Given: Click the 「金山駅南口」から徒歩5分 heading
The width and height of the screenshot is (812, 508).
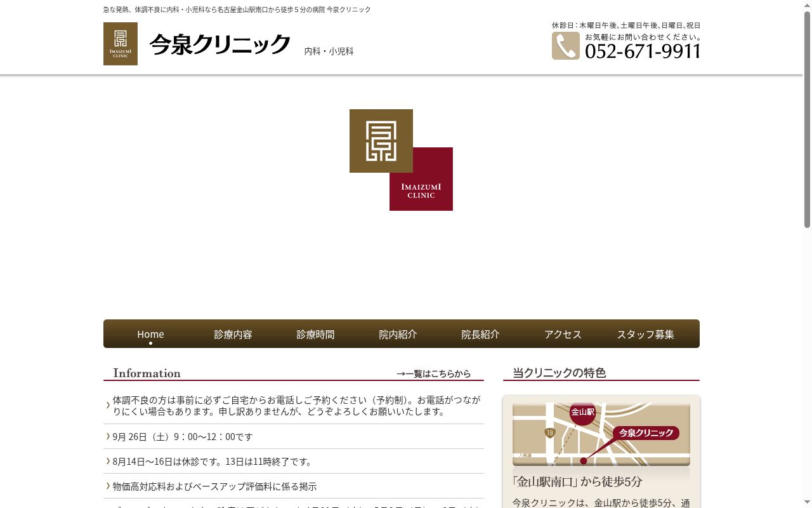Looking at the screenshot, I should pyautogui.click(x=577, y=481).
